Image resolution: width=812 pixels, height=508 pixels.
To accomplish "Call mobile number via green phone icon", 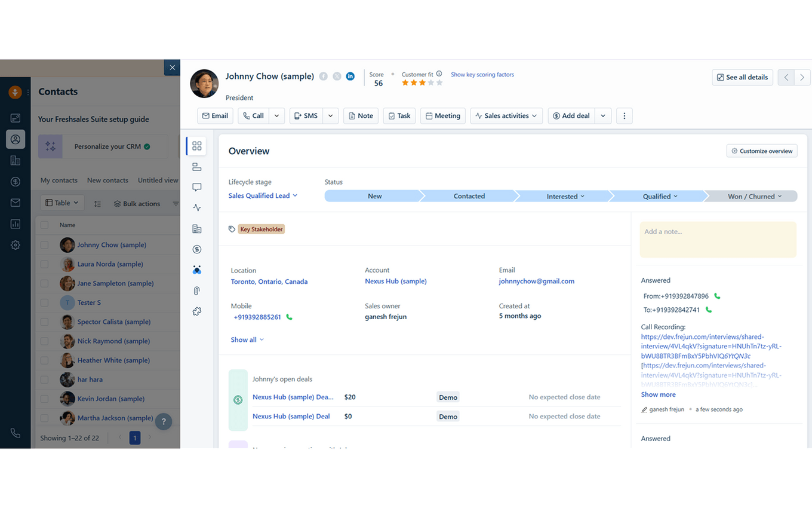I will pos(289,317).
